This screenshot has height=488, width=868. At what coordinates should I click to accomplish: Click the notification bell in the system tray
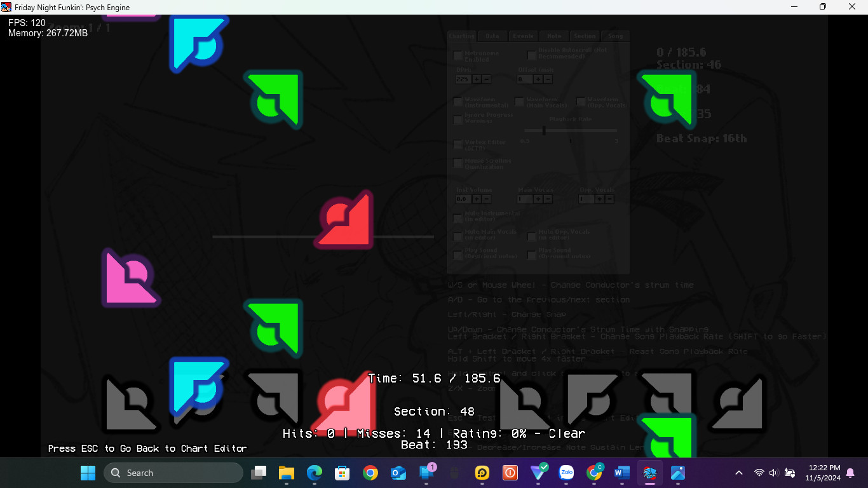[850, 473]
